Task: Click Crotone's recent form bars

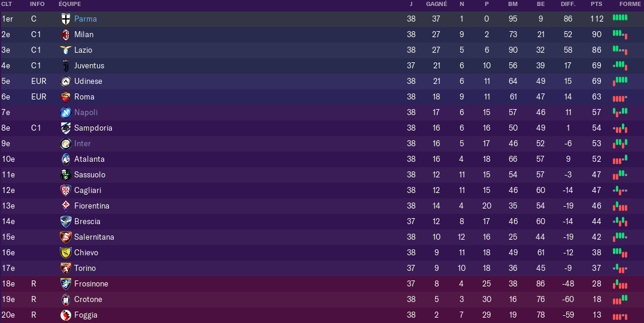Action: 620,300
